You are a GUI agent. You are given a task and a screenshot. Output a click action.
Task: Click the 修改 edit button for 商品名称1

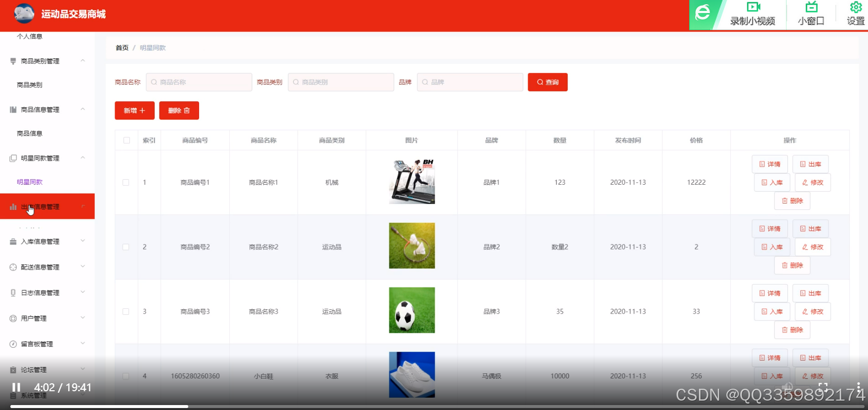[813, 182]
